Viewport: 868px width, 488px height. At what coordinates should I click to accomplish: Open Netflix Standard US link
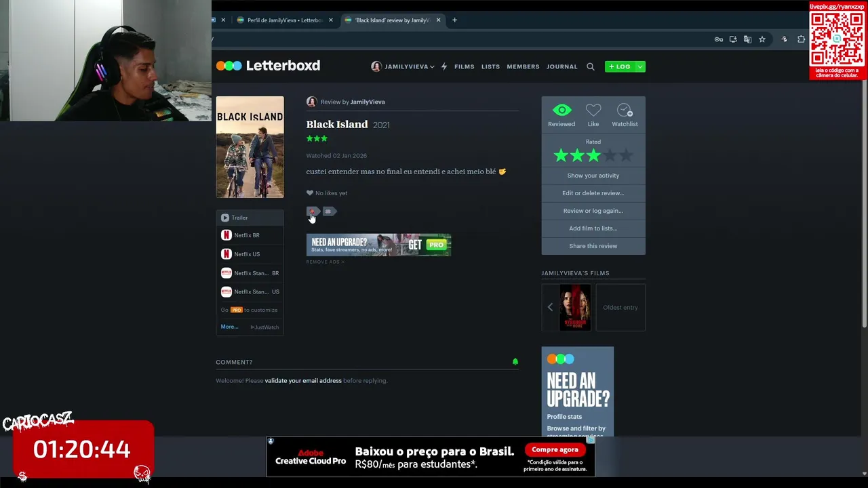click(250, 291)
